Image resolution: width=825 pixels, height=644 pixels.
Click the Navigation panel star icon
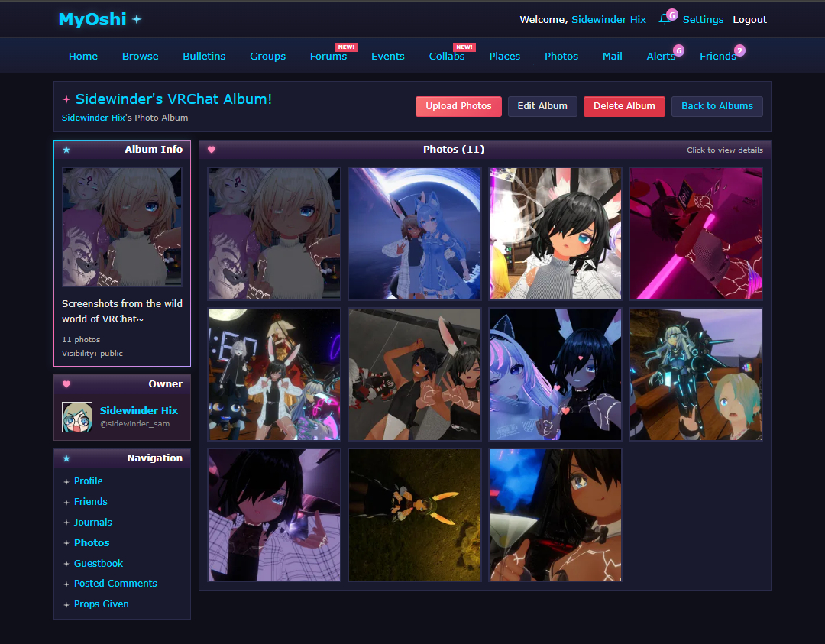point(66,458)
